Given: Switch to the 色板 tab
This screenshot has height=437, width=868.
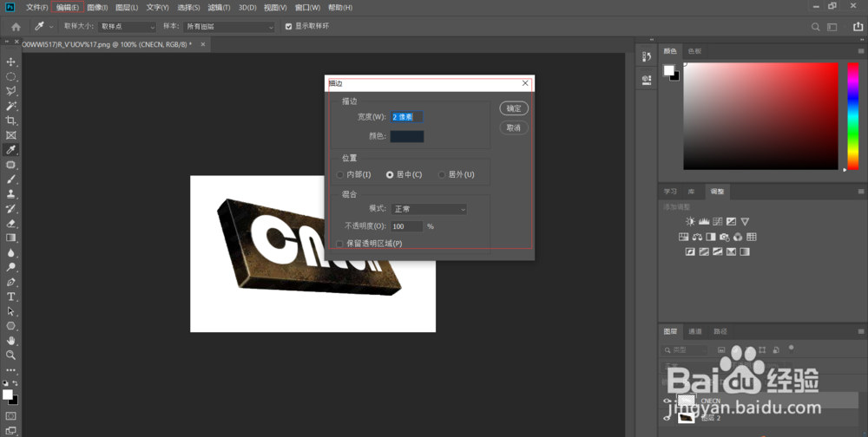Looking at the screenshot, I should (694, 51).
